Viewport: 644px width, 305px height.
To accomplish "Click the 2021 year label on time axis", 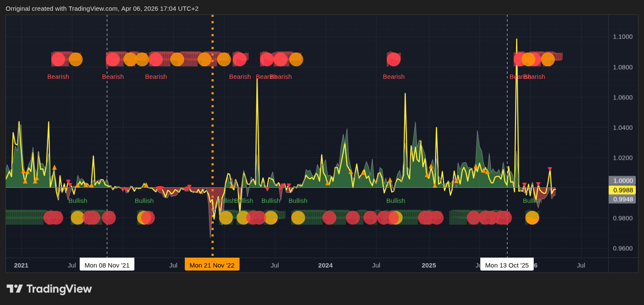I will coord(21,265).
